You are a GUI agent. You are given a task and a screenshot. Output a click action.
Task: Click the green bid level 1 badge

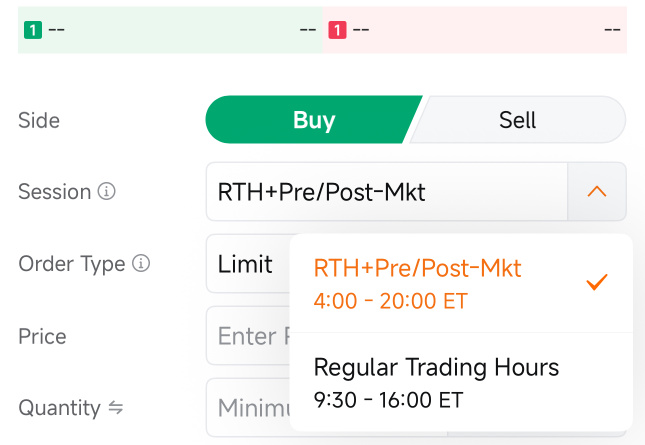point(33,30)
